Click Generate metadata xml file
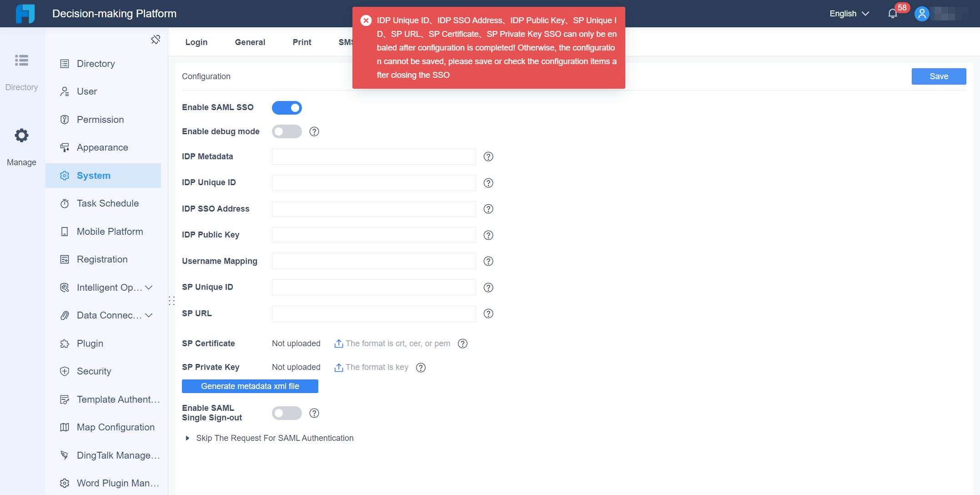This screenshot has height=495, width=980. coord(250,386)
